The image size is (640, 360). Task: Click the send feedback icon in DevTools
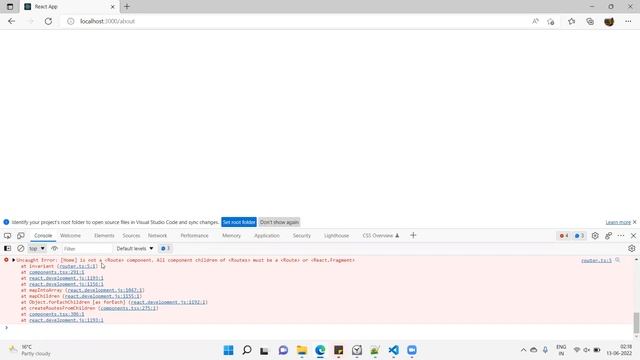click(608, 236)
